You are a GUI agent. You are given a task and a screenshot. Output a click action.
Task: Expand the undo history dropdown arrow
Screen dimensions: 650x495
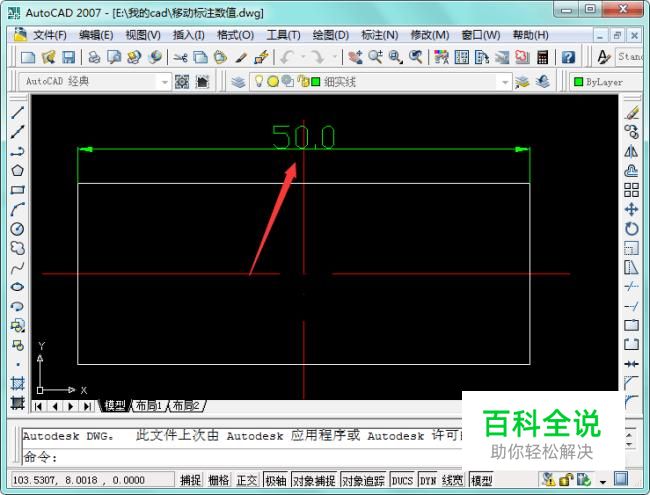[x=303, y=57]
